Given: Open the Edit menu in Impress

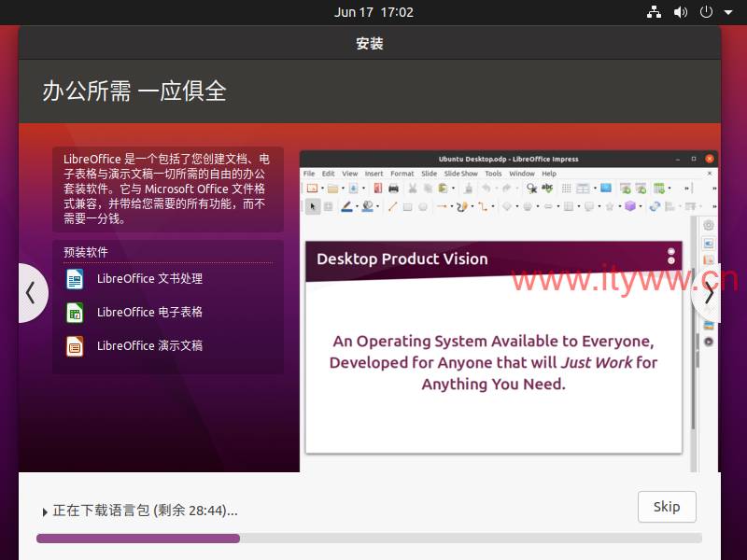Looking at the screenshot, I should pyautogui.click(x=329, y=174).
